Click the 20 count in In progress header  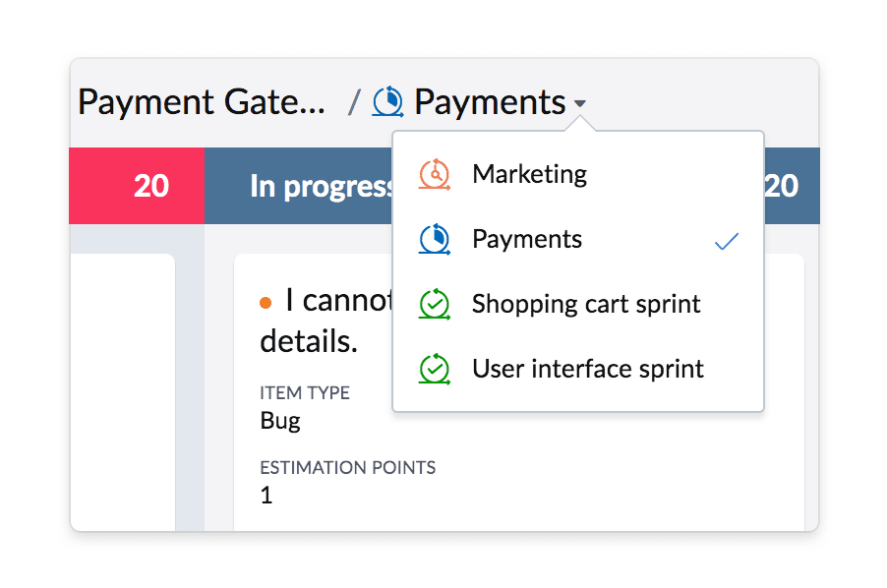pyautogui.click(x=783, y=186)
